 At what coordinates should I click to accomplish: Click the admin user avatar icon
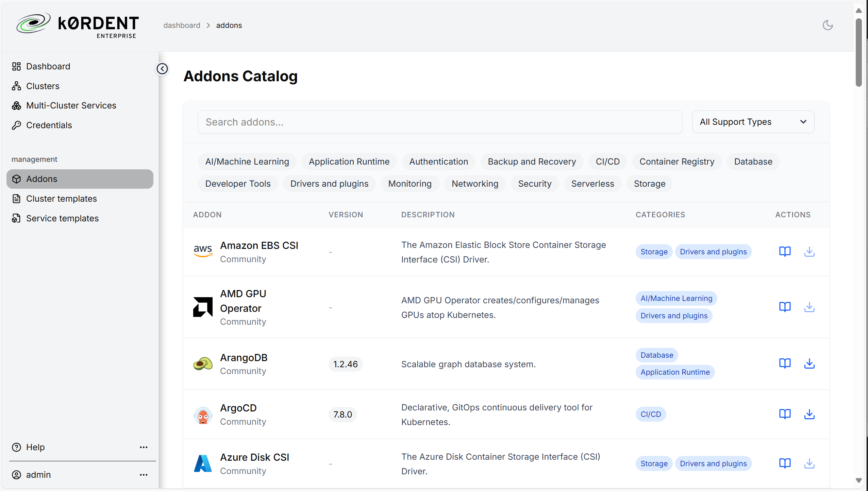[16, 475]
